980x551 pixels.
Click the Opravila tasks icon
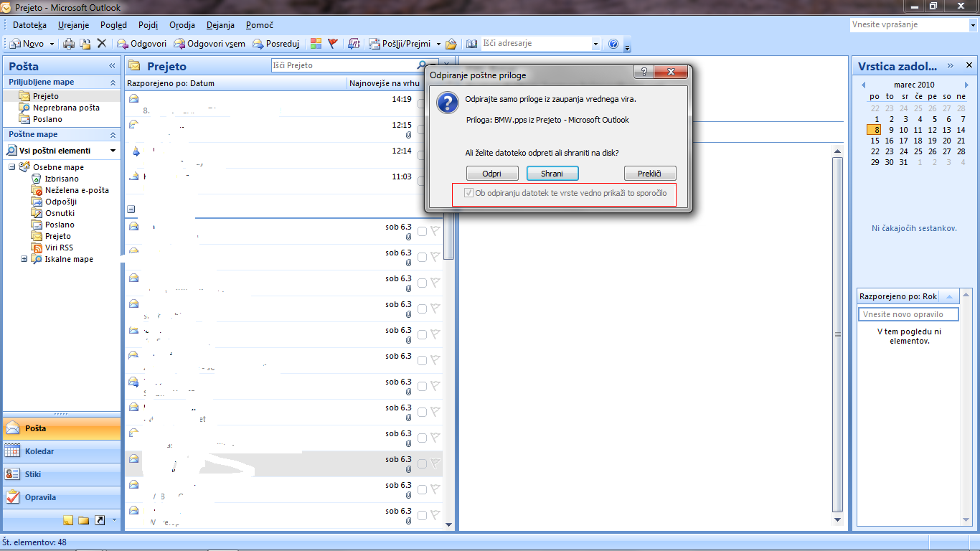[12, 497]
